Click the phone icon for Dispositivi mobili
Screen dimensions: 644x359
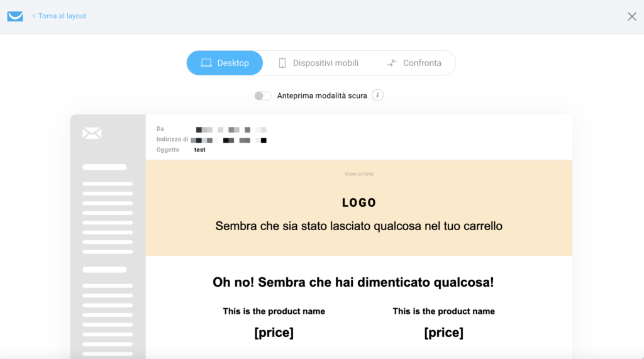[x=282, y=63]
